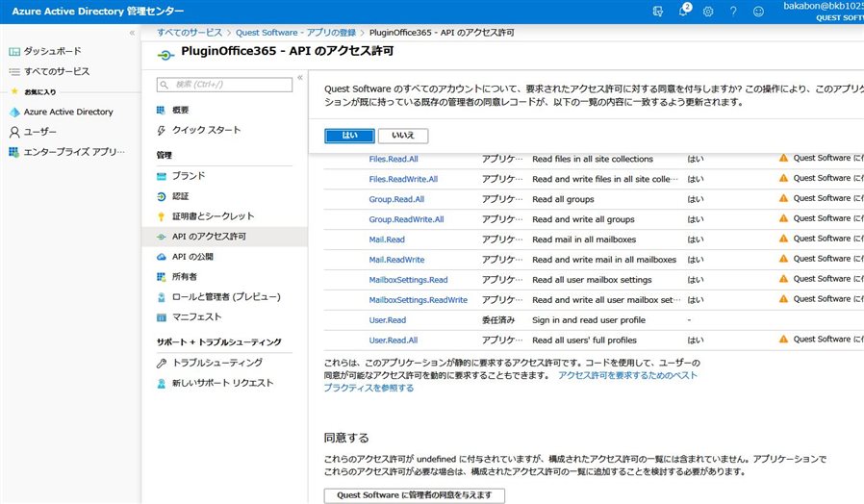Collapse the app menu panel chevron
This screenshot has height=504, width=864.
pyautogui.click(x=300, y=78)
